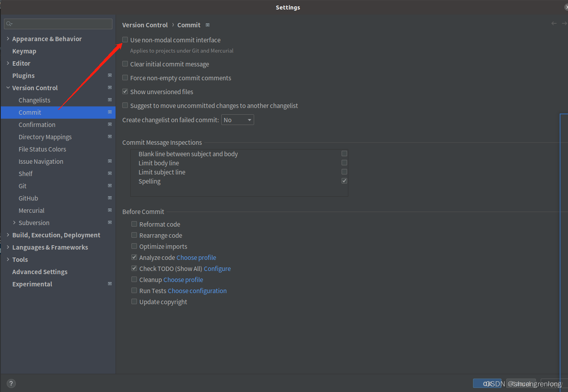Click the forward navigation arrow
The image size is (568, 392).
coord(564,23)
